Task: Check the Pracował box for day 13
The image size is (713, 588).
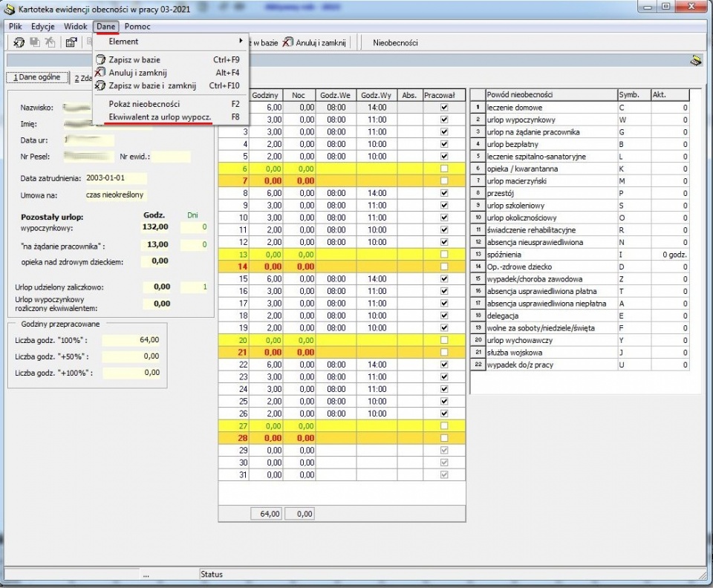Action: pyautogui.click(x=444, y=255)
